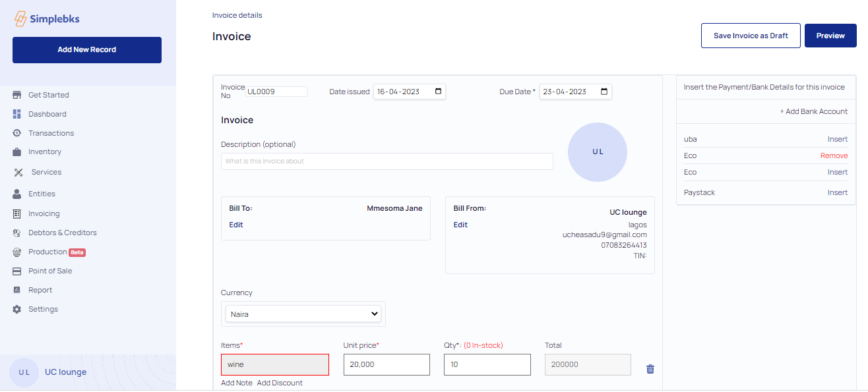The height and width of the screenshot is (392, 868).
Task: Click the Point of Sale card icon
Action: pyautogui.click(x=17, y=271)
